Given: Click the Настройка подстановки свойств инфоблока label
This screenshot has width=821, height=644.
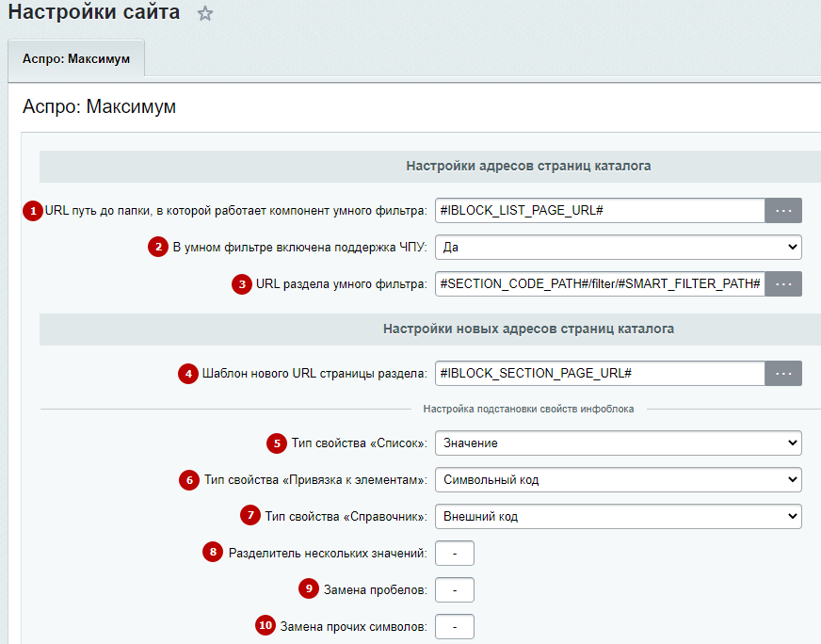Looking at the screenshot, I should click(x=528, y=409).
